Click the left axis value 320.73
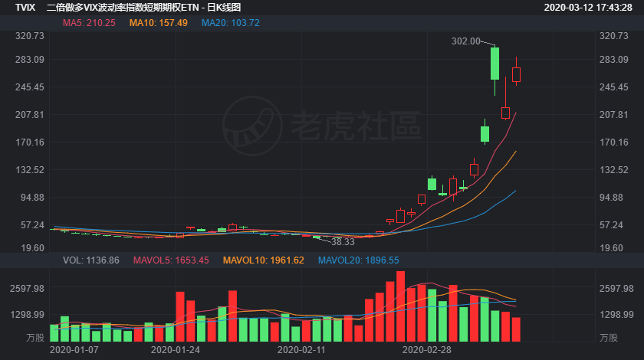The image size is (644, 360). click(x=30, y=36)
